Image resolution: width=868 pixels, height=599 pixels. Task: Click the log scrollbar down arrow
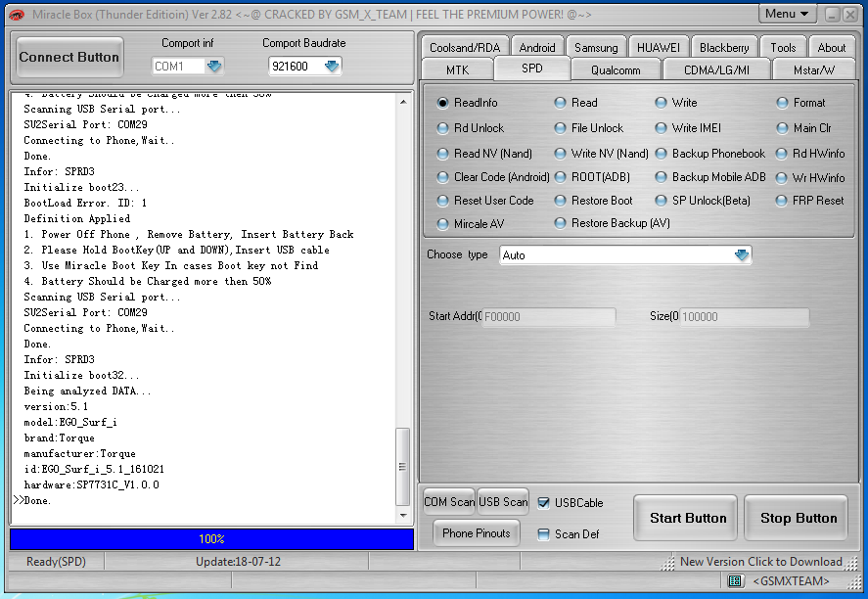click(x=403, y=516)
